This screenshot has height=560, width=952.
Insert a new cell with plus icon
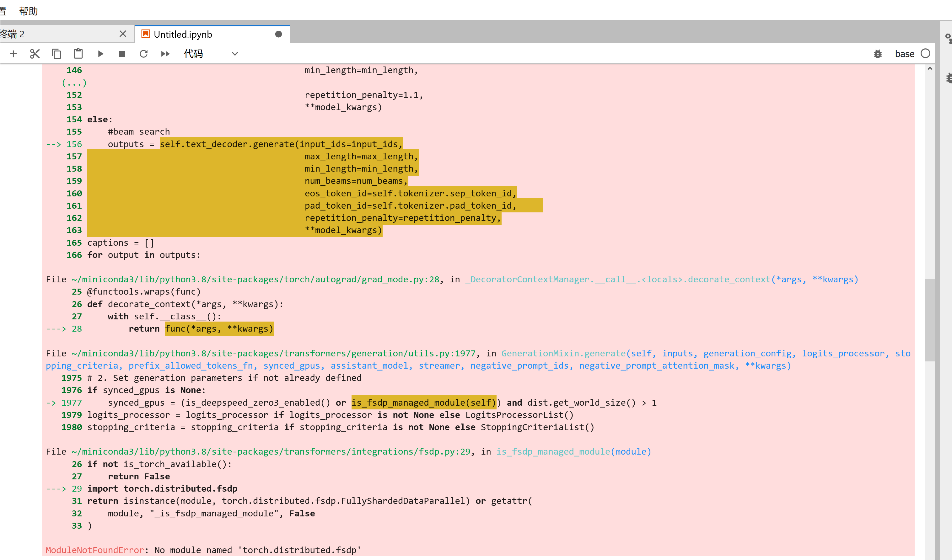(x=13, y=54)
